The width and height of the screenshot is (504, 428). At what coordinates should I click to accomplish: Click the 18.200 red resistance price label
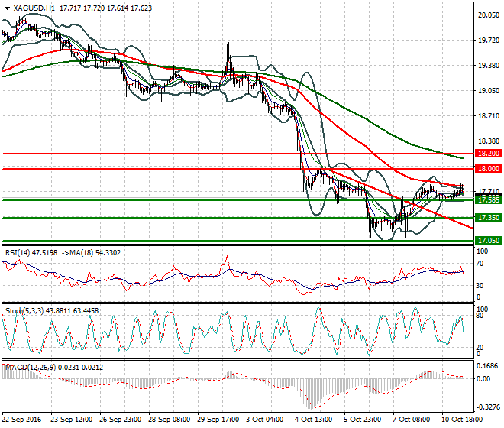tap(489, 154)
